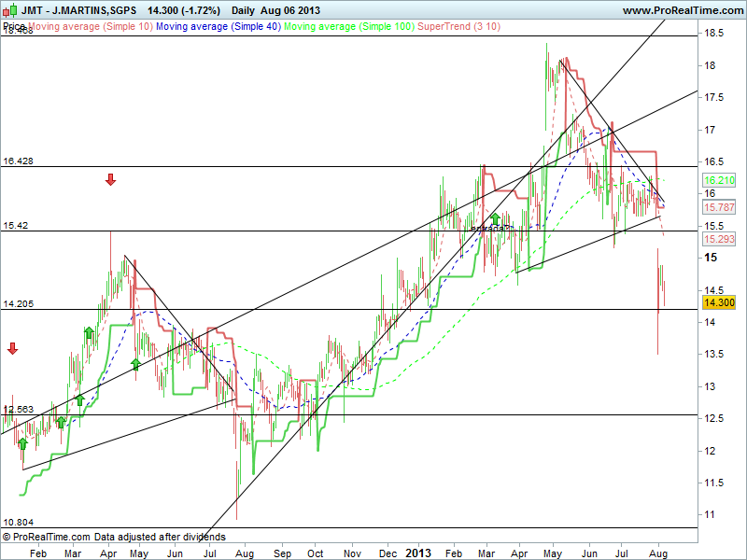747x560 pixels.
Task: Click the 'Dec' month label on time axis
Action: tap(388, 553)
